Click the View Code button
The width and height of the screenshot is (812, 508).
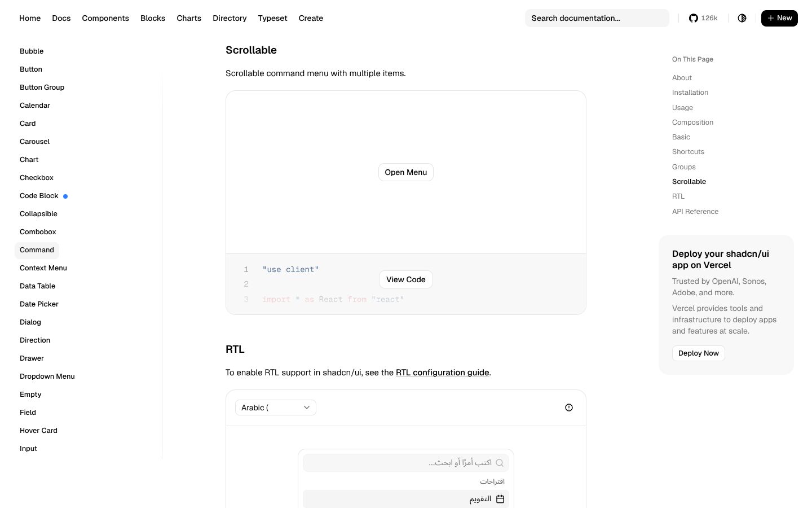pyautogui.click(x=406, y=279)
